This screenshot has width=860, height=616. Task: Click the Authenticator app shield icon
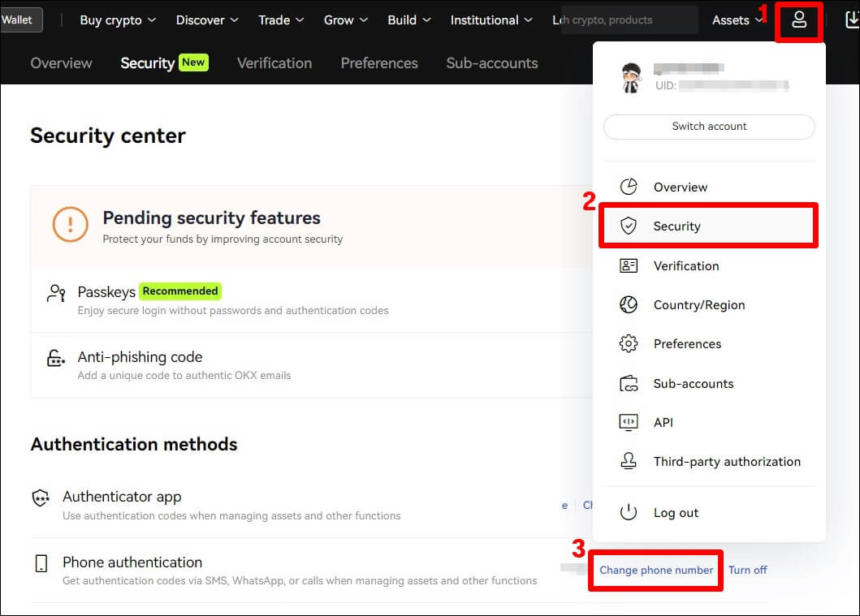pos(41,498)
